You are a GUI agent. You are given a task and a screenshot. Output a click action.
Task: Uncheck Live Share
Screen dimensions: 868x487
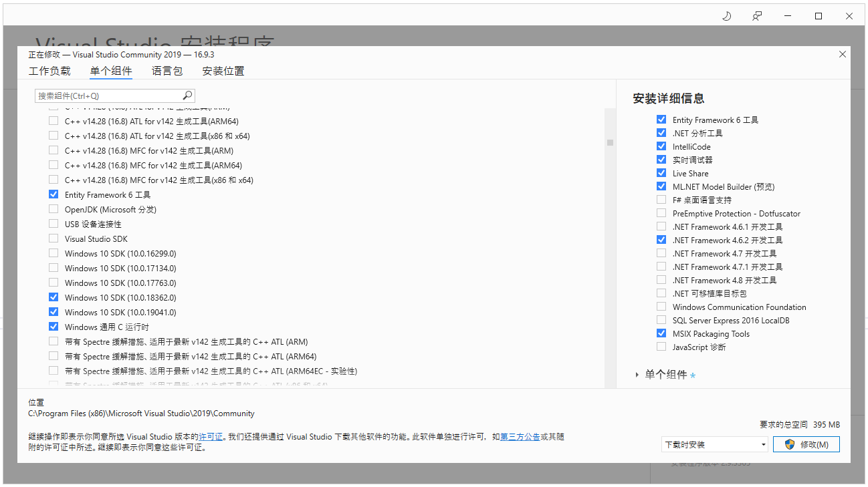661,173
